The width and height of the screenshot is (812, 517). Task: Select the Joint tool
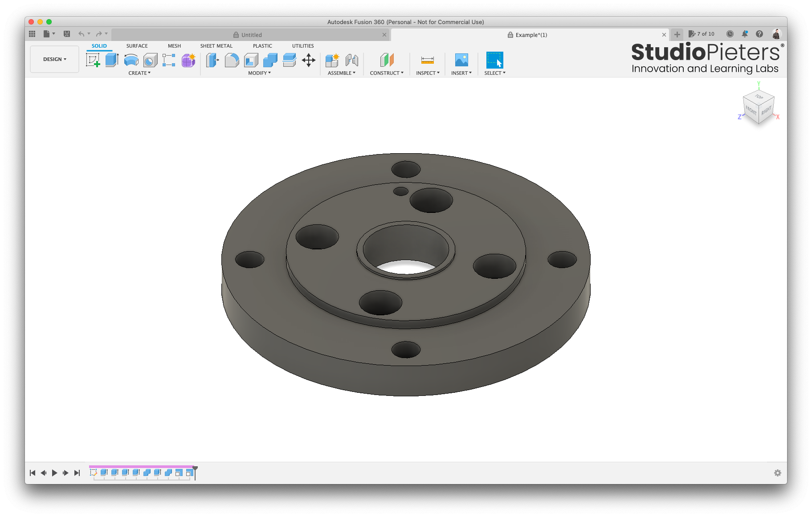pos(352,60)
